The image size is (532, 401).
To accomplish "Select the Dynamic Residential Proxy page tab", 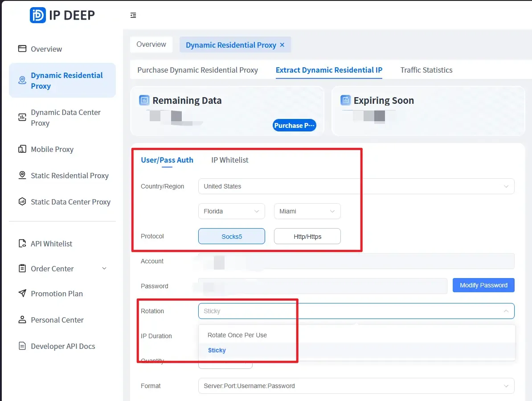I will point(231,45).
